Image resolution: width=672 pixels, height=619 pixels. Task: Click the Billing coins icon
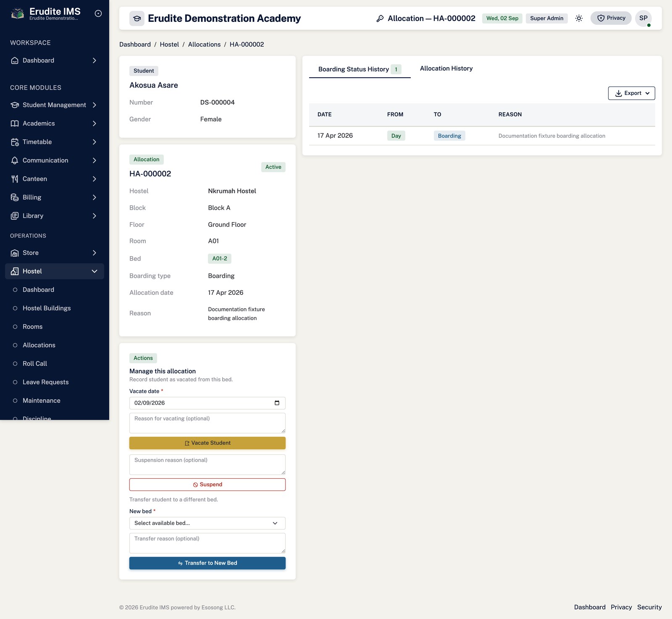click(15, 197)
